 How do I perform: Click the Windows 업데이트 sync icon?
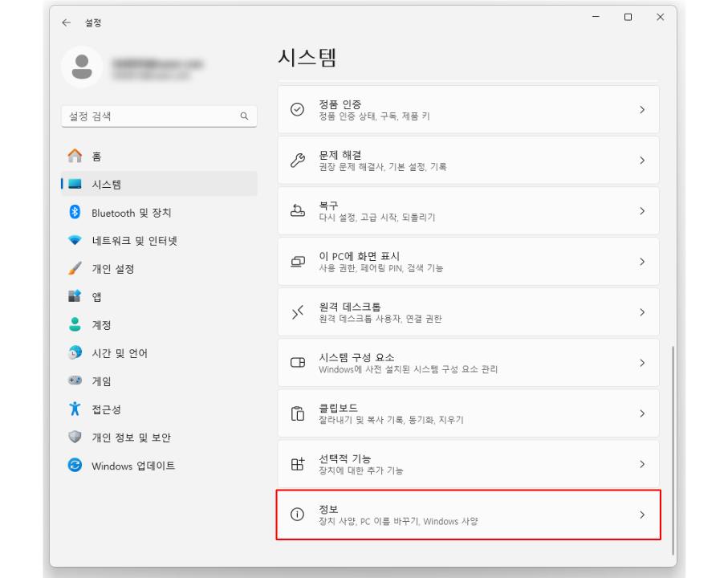tap(75, 465)
